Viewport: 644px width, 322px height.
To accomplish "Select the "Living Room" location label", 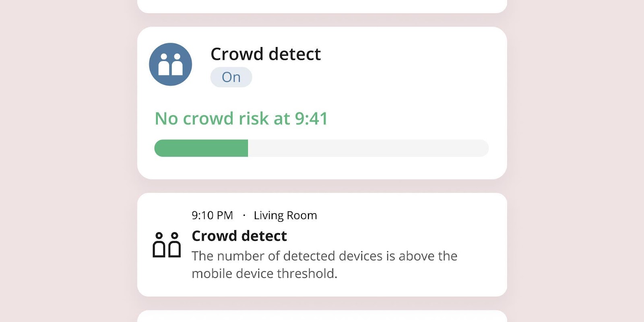I will tap(285, 215).
